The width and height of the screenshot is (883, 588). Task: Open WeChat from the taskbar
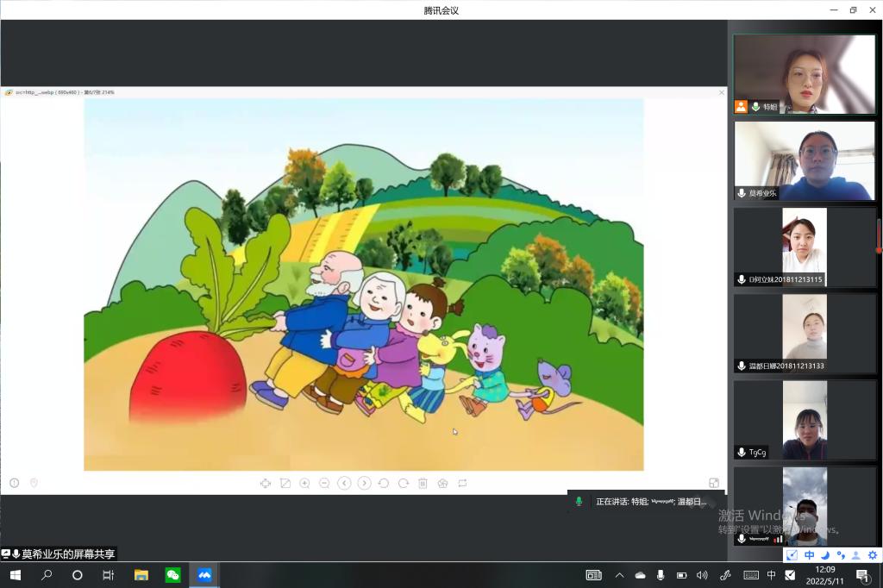173,575
